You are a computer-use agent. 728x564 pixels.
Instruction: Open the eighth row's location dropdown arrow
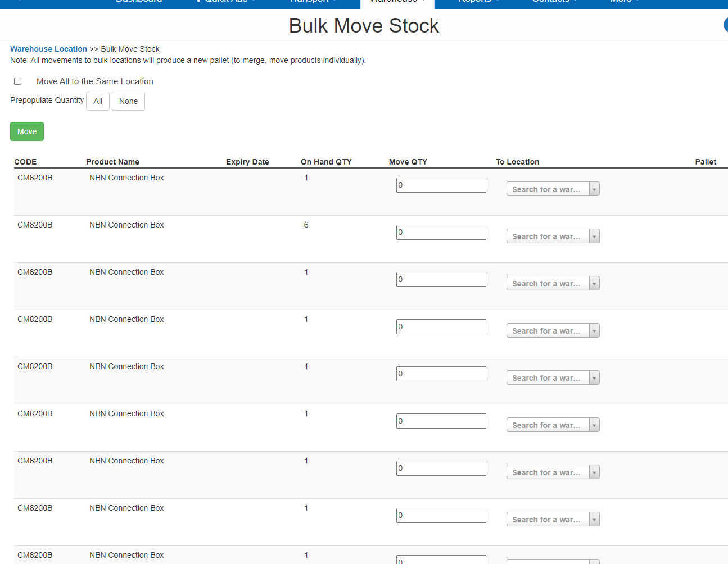(594, 520)
